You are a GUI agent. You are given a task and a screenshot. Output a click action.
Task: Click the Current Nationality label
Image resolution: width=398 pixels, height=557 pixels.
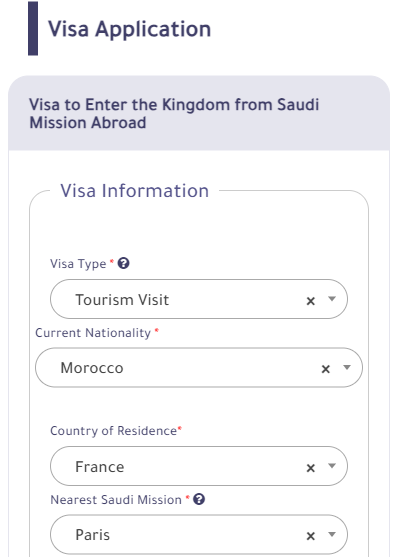click(x=93, y=333)
